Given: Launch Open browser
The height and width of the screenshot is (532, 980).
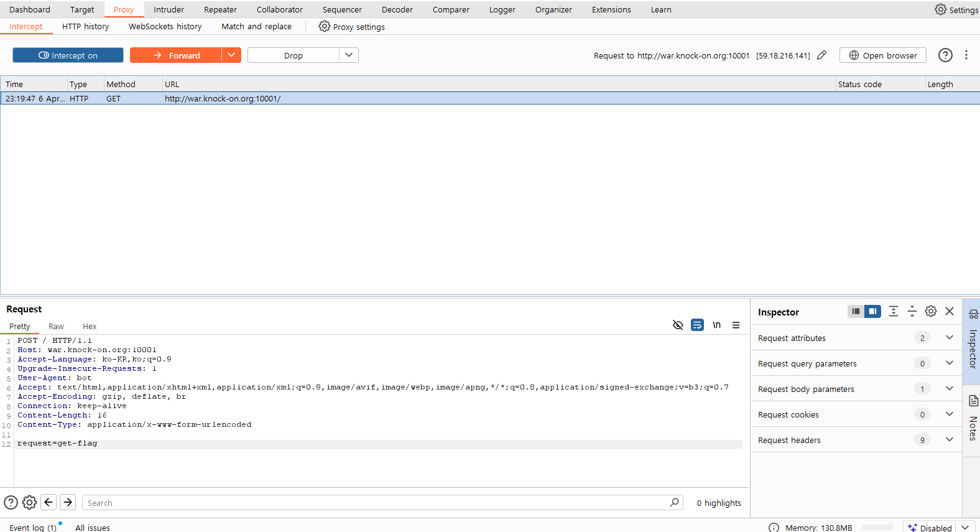Looking at the screenshot, I should (x=883, y=55).
